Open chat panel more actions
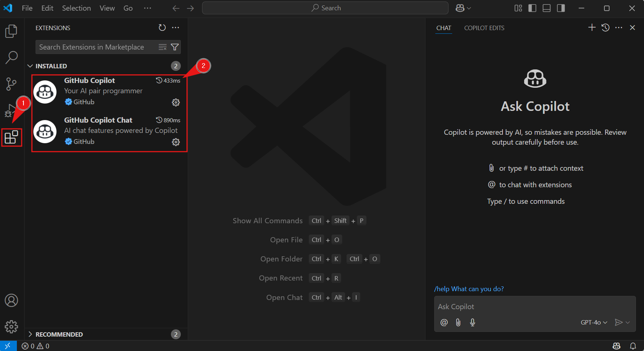 [619, 28]
